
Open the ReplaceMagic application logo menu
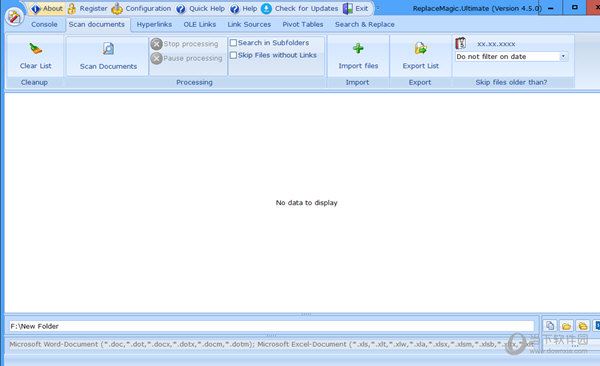click(14, 16)
